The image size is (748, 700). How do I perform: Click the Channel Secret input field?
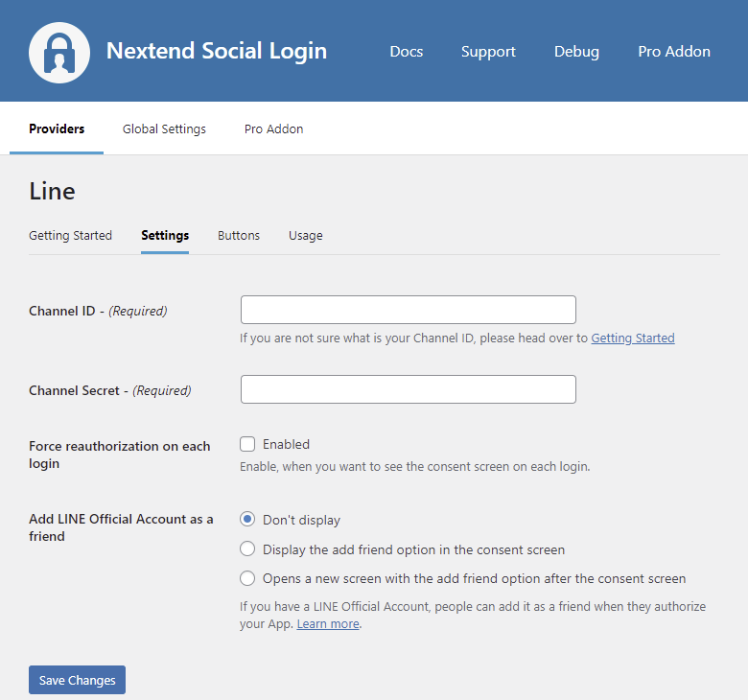click(x=408, y=389)
